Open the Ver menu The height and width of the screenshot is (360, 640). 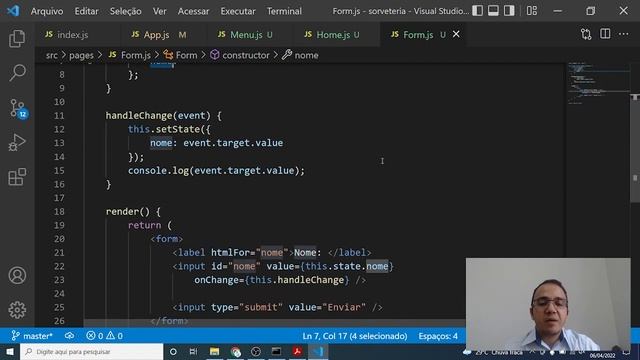[x=160, y=11]
